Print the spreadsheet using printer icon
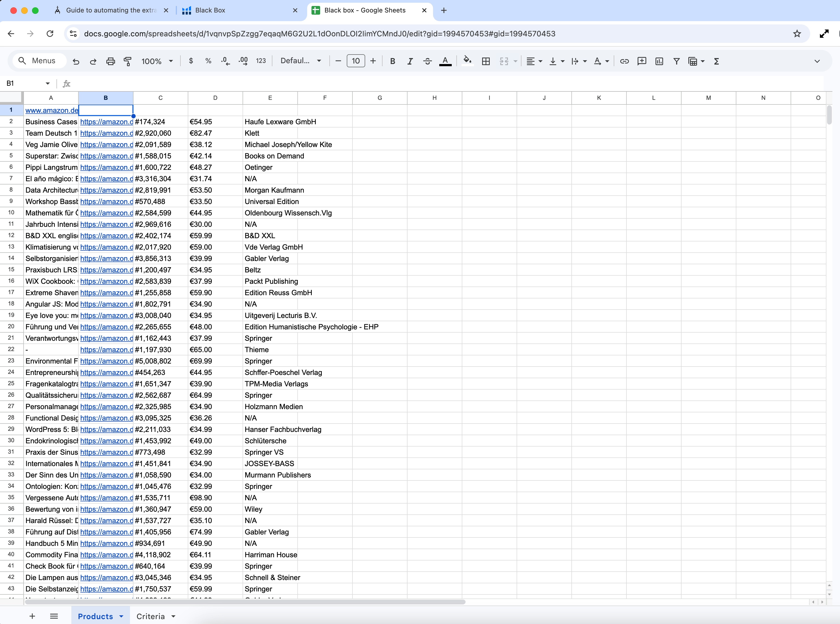840x624 pixels. pyautogui.click(x=110, y=61)
